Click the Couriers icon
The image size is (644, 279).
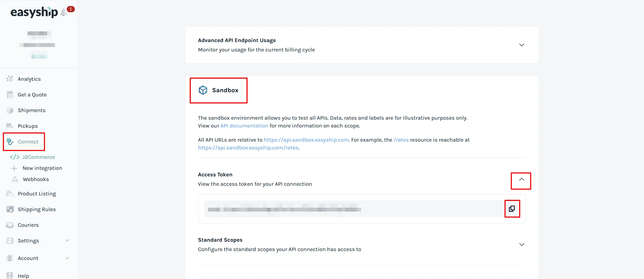(x=10, y=225)
